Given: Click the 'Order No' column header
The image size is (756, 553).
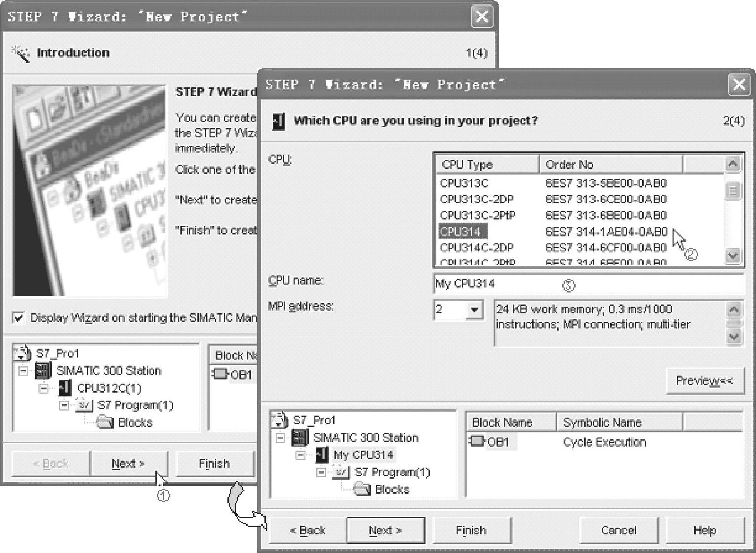Looking at the screenshot, I should pos(611,164).
